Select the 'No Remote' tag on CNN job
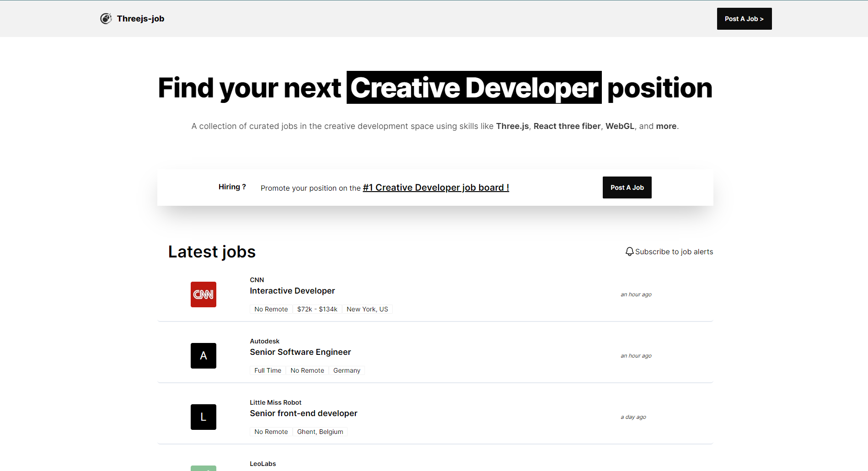This screenshot has width=868, height=471. (271, 309)
